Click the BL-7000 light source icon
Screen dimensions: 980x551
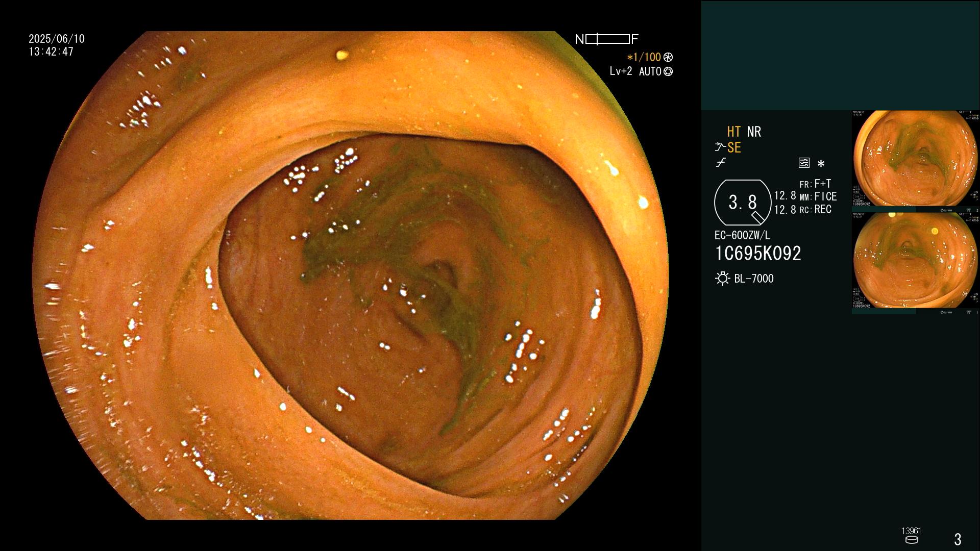click(722, 279)
